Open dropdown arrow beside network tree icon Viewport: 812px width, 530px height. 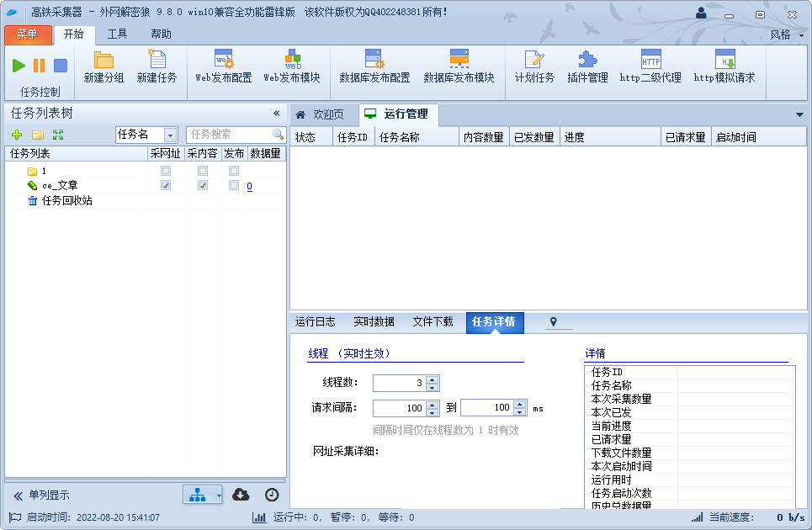[x=219, y=496]
